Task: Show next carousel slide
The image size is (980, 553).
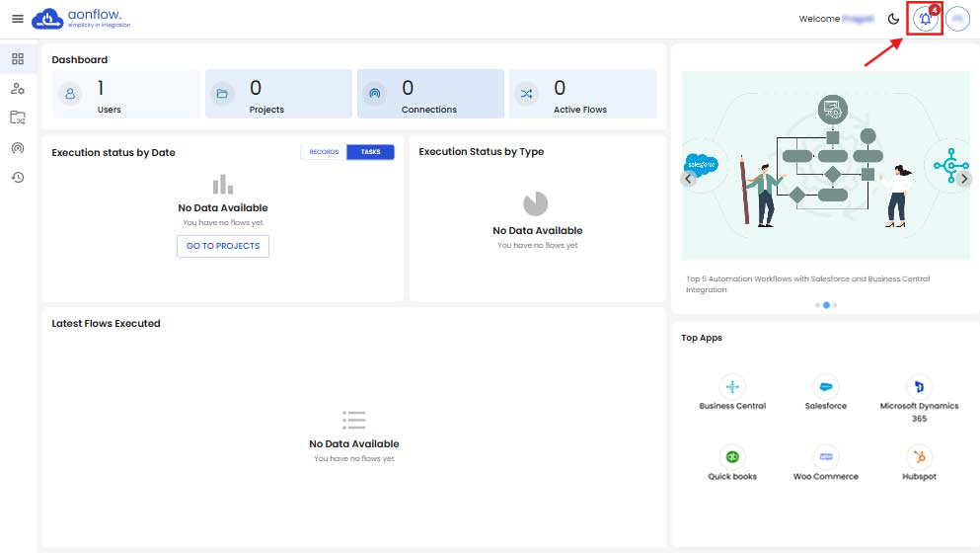Action: pos(964,179)
